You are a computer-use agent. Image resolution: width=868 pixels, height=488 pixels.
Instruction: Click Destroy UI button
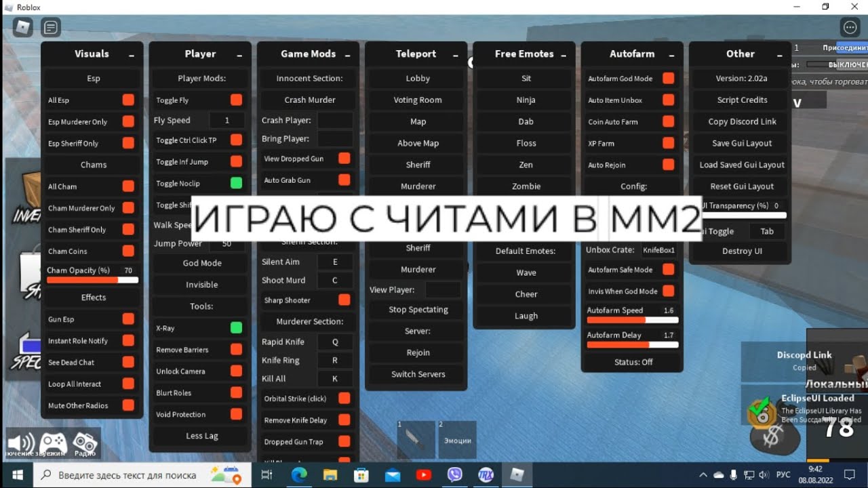pyautogui.click(x=742, y=251)
